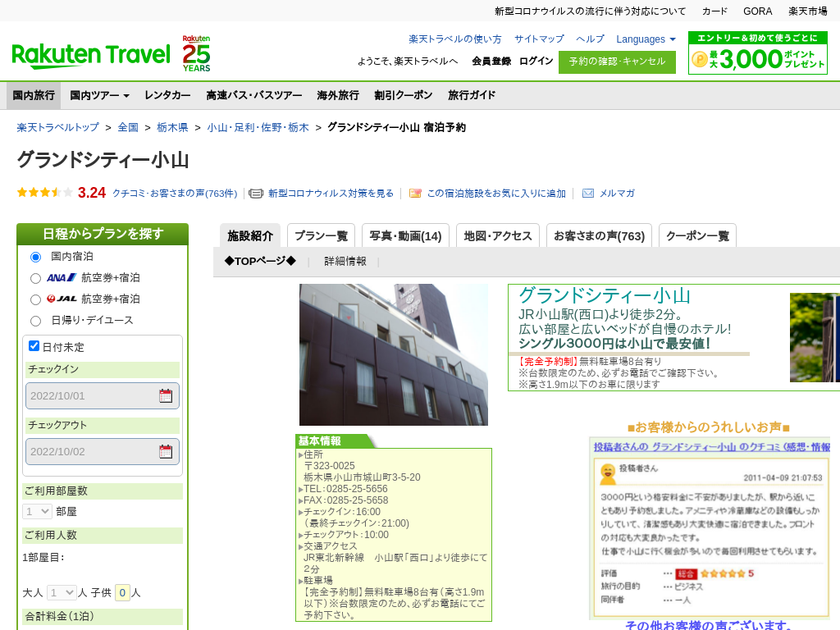This screenshot has height=630, width=840.
Task: Open 楽天市場 top link
Action: [x=808, y=11]
